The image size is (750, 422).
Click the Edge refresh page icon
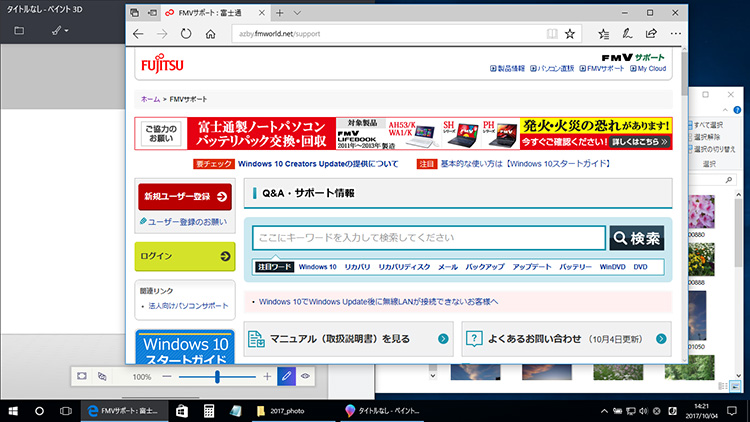click(186, 33)
